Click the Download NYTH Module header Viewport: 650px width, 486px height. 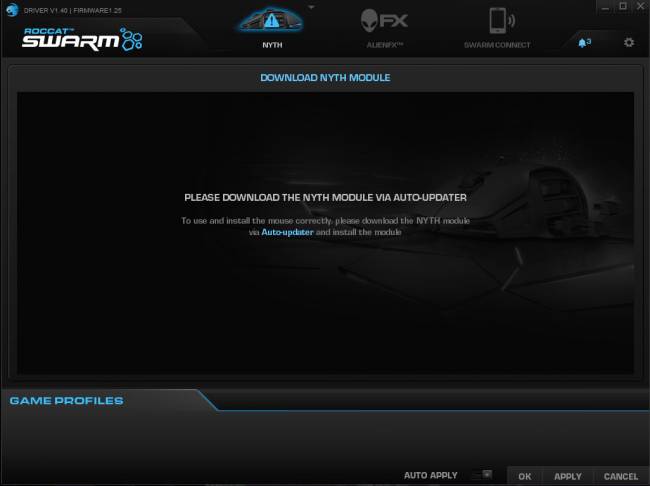325,77
